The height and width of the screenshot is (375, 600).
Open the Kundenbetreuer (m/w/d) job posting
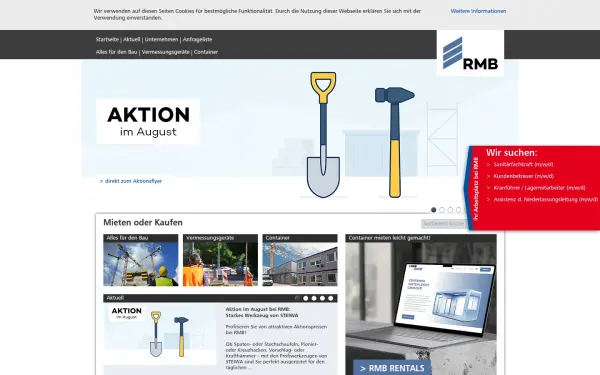[523, 176]
